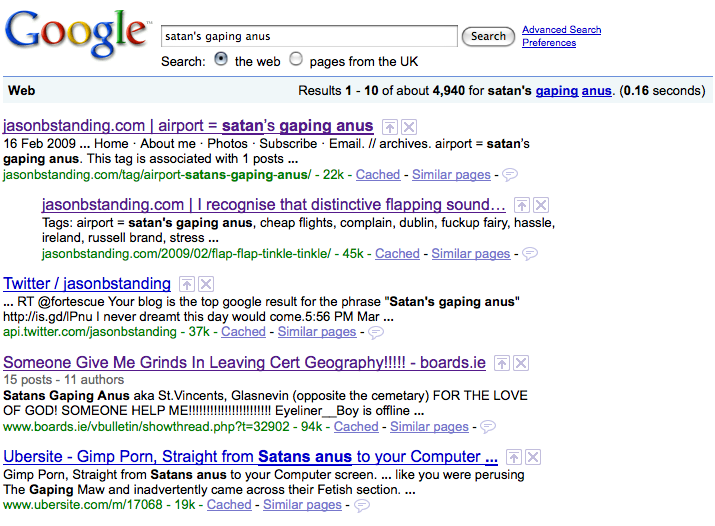Remove the boards.ie Leaving Cert Geography result
Screen dimensions: 715x526
pyautogui.click(x=521, y=363)
